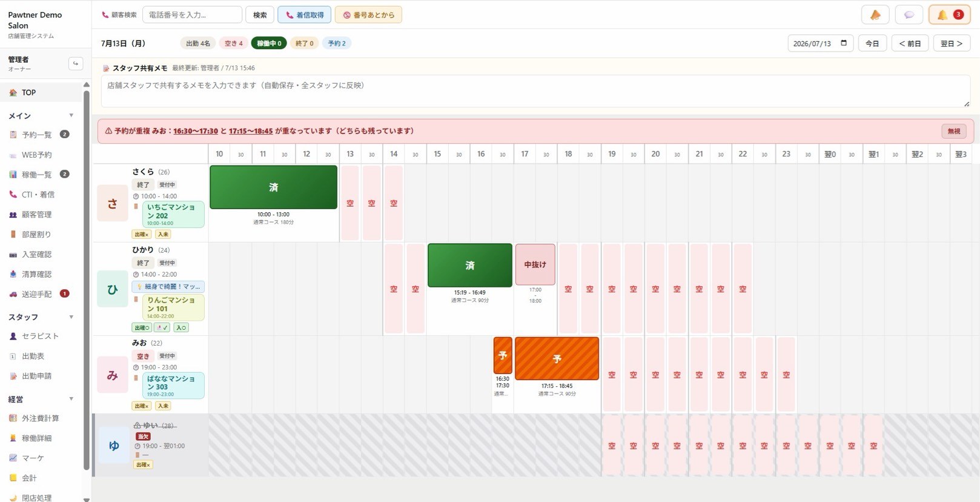The image size is (980, 502).
Task: Click the 出勤表 sidebar icon
Action: (13, 356)
